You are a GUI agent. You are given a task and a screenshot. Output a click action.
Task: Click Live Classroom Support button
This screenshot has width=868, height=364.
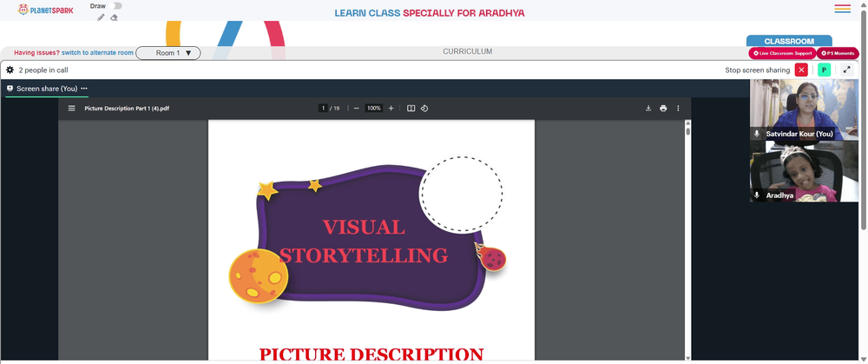click(x=782, y=53)
